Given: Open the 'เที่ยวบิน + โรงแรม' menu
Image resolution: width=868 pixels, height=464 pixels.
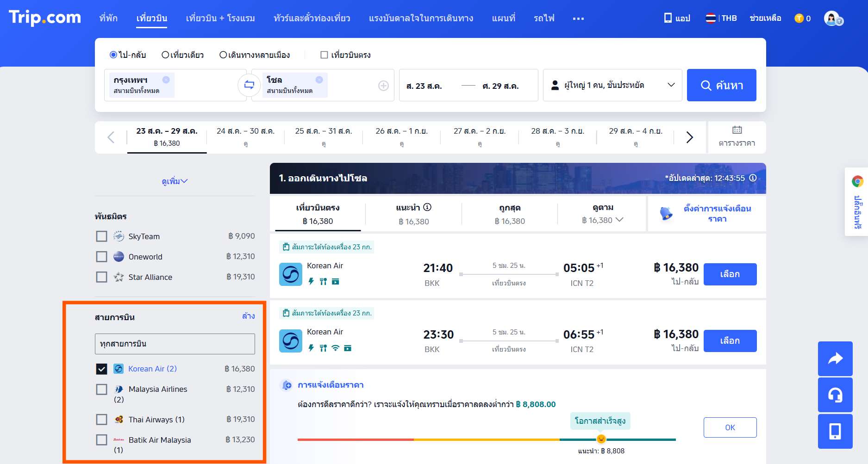Looking at the screenshot, I should click(220, 19).
